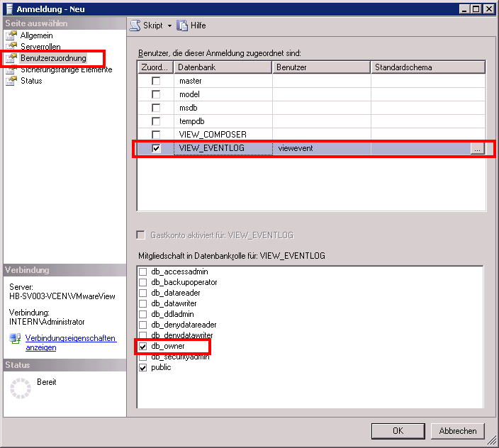Select the Allgemein page icon

coord(11,35)
